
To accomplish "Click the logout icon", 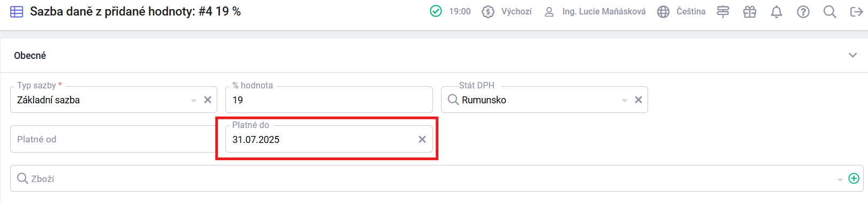I will [x=856, y=12].
